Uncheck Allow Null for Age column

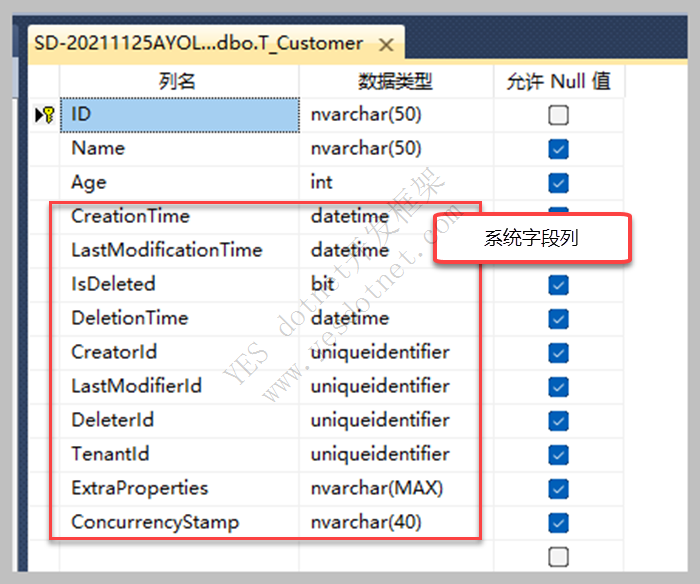pyautogui.click(x=558, y=183)
